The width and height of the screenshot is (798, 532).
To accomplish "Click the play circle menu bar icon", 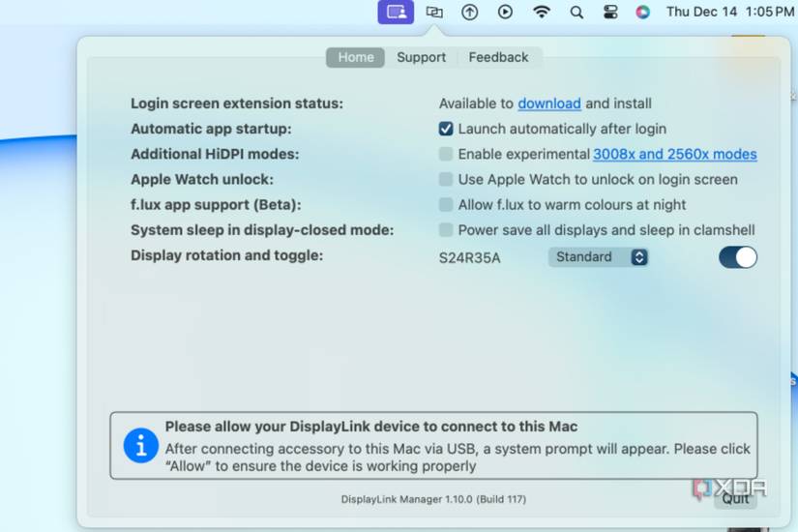I will point(505,12).
